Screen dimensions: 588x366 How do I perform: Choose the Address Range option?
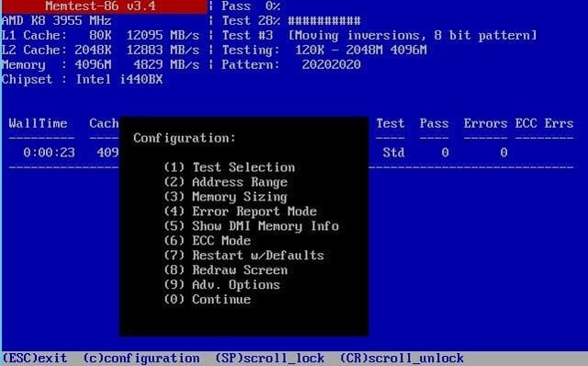click(225, 182)
